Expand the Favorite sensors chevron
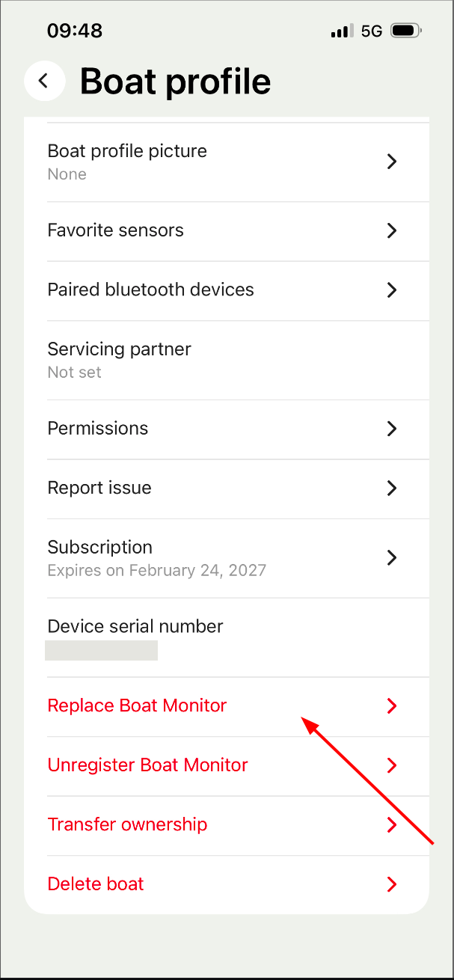This screenshot has height=980, width=454. coord(391,230)
